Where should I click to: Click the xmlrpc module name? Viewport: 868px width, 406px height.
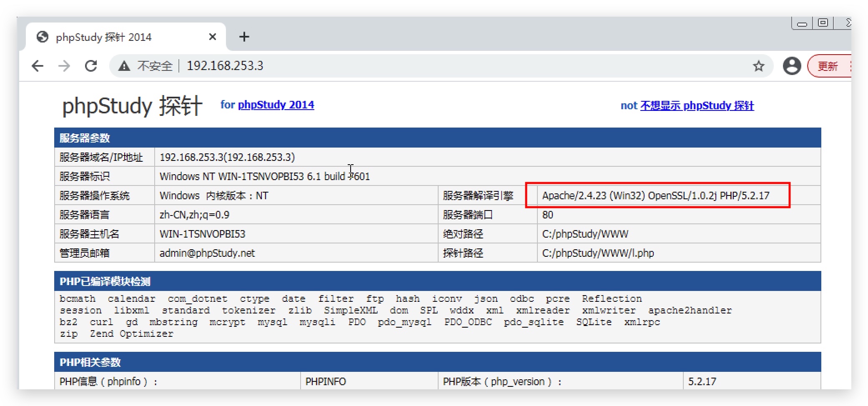642,322
